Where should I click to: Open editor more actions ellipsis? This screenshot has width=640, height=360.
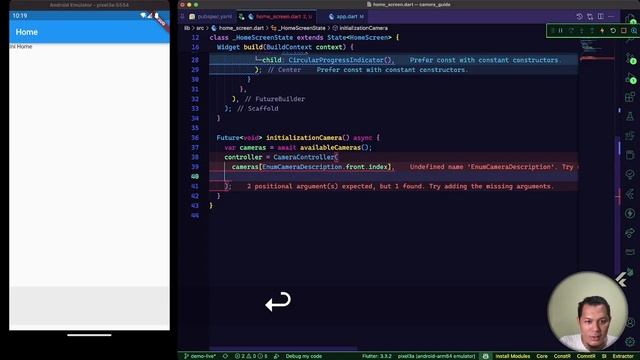click(x=611, y=17)
